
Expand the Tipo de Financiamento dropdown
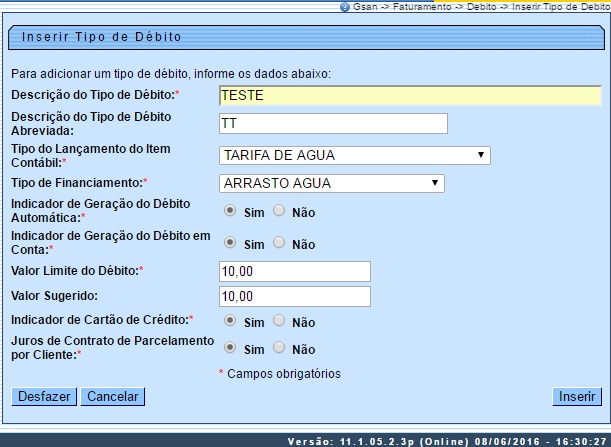[331, 183]
